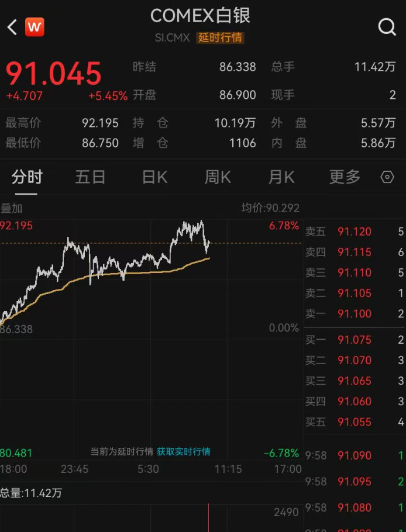This screenshot has width=406, height=532.
Task: Expand the 更多 chart options
Action: 345,177
